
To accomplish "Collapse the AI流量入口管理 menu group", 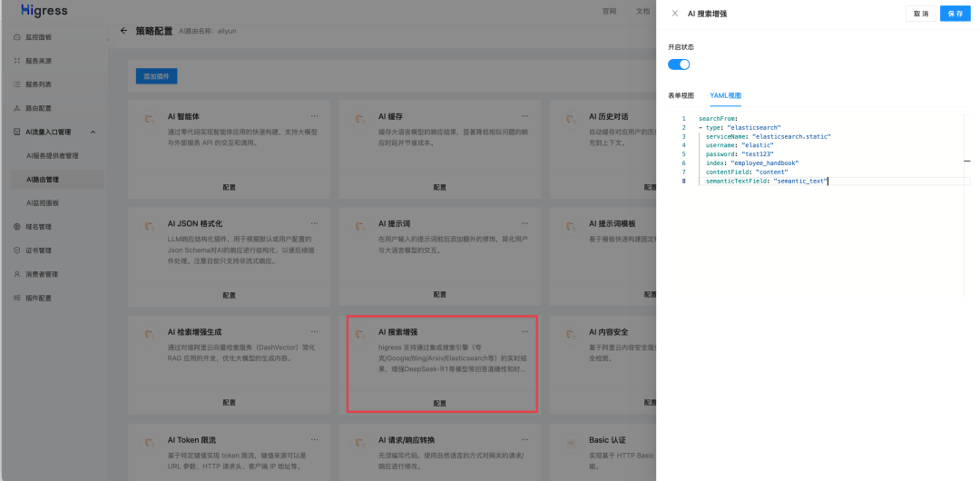I will tap(93, 132).
